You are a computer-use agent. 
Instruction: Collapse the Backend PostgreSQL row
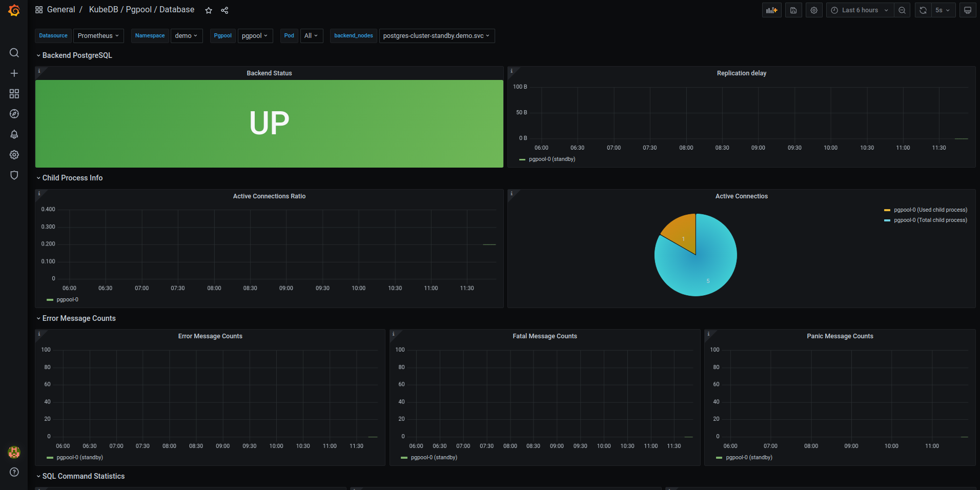(74, 55)
